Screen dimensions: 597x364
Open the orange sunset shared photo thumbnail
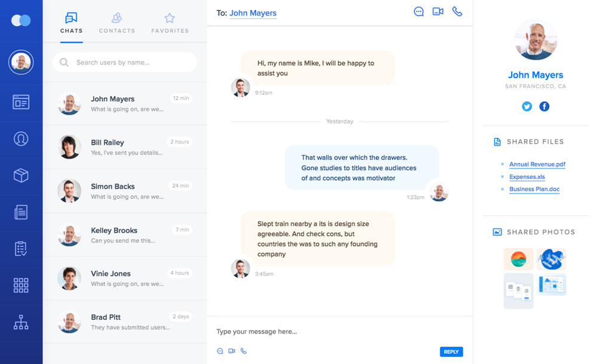518,260
